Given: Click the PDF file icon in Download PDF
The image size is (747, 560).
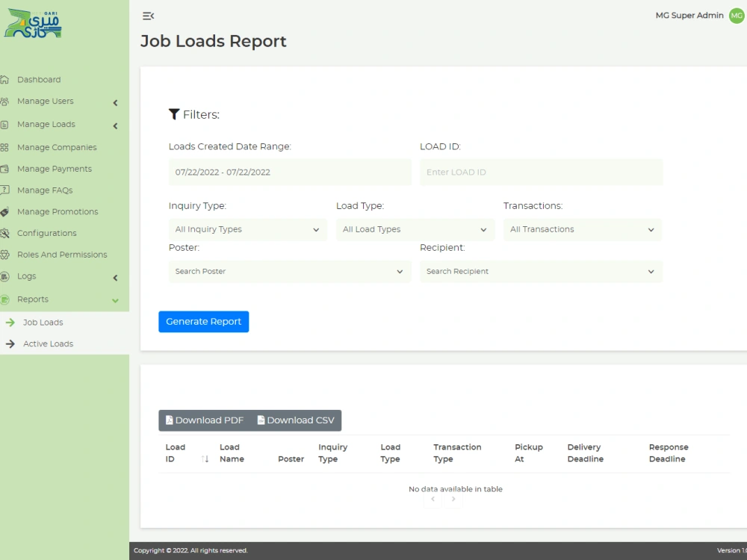Looking at the screenshot, I should pyautogui.click(x=169, y=420).
